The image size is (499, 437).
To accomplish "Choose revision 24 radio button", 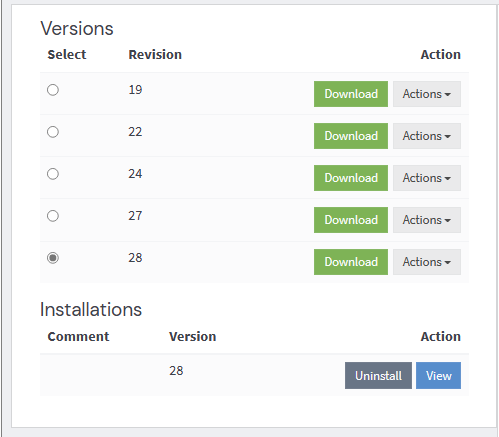I will (x=53, y=174).
